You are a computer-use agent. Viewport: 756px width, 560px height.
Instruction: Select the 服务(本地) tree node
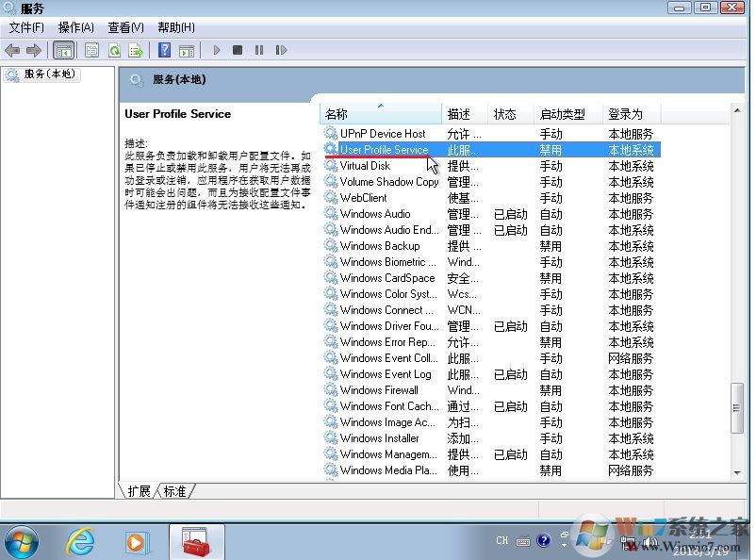(x=42, y=74)
